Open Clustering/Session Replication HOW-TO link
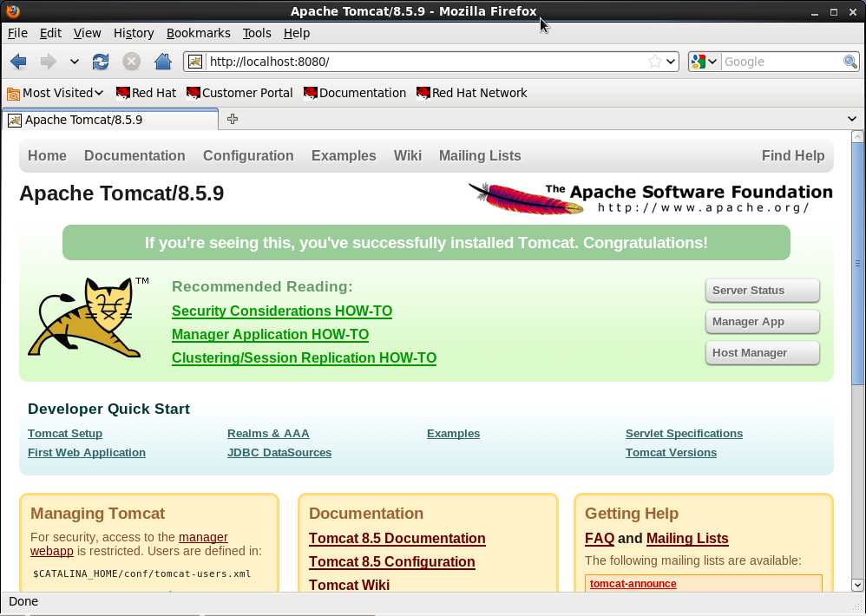866x616 pixels. pyautogui.click(x=304, y=357)
